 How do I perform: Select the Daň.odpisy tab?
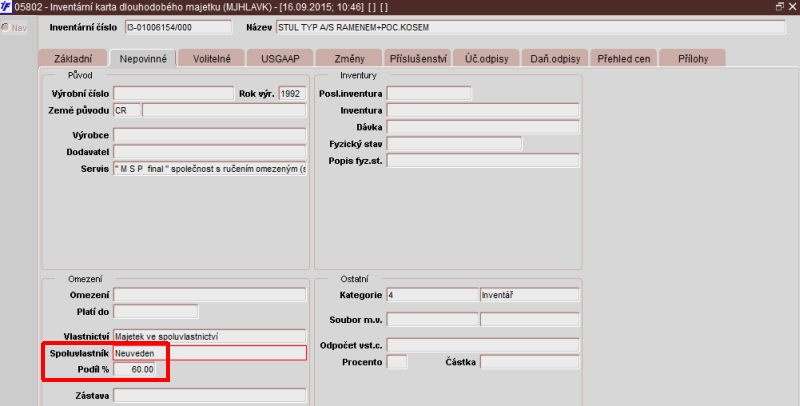(555, 59)
